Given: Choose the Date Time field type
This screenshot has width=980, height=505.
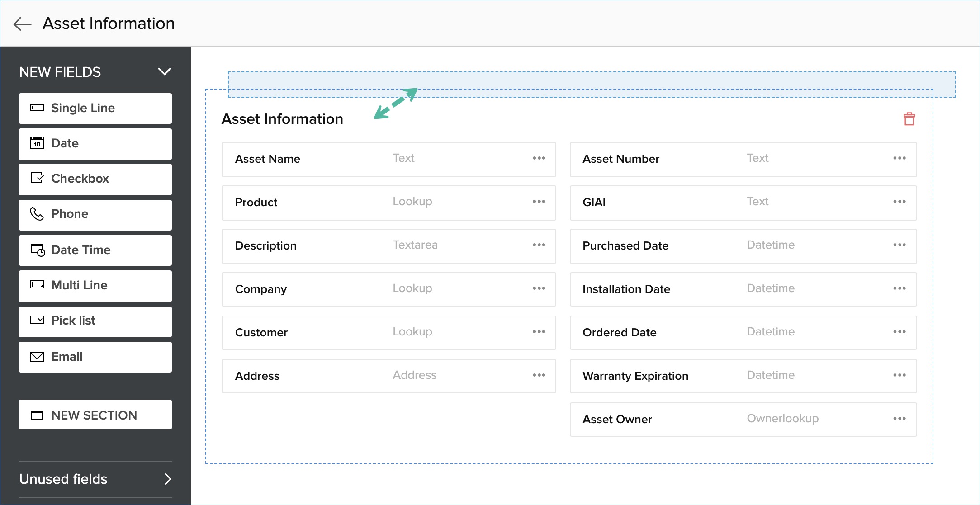Looking at the screenshot, I should coord(95,250).
